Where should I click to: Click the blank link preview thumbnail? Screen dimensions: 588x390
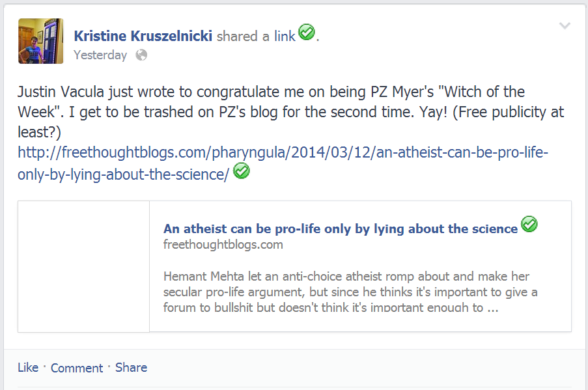point(84,266)
